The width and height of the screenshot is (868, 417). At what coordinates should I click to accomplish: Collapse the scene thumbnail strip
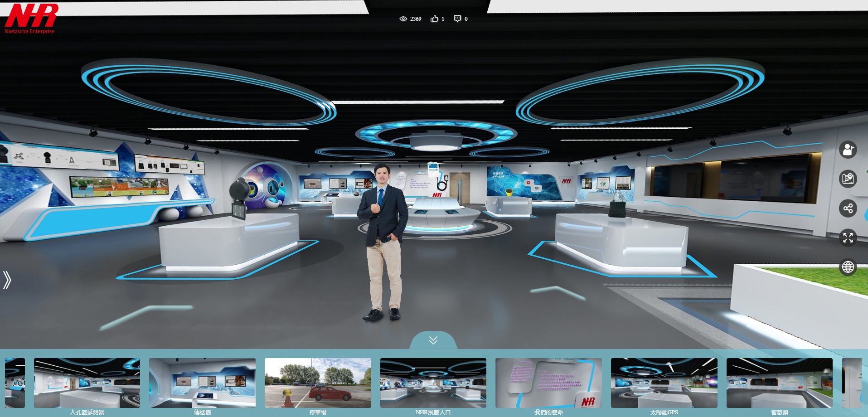[433, 340]
